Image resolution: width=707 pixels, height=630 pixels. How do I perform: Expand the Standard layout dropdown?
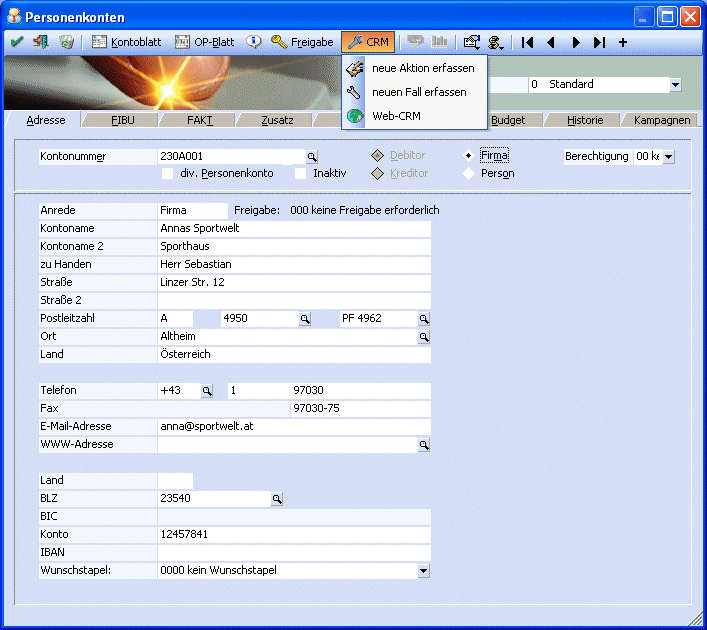click(x=675, y=85)
